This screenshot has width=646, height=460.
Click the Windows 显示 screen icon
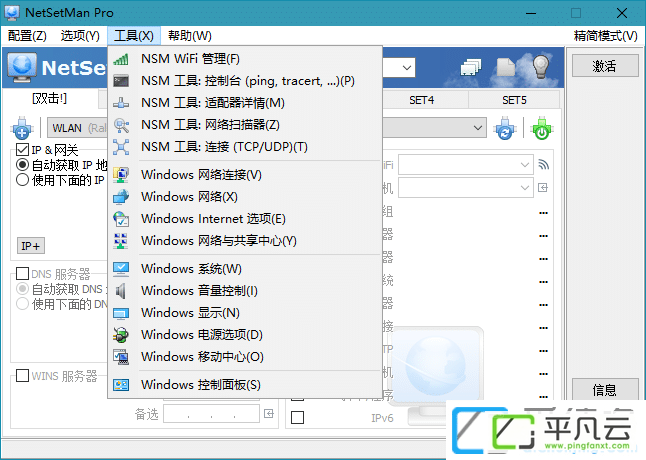click(121, 313)
